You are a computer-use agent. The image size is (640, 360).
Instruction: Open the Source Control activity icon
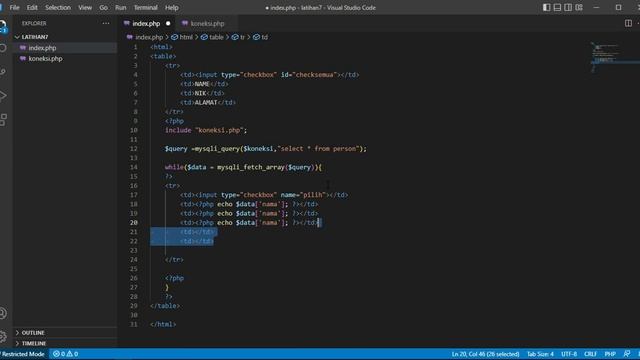tap(3, 72)
